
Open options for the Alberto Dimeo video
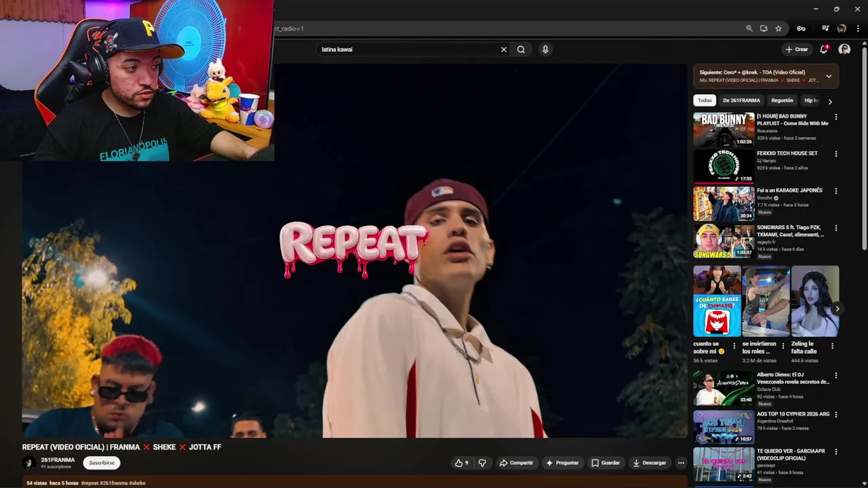tap(835, 375)
